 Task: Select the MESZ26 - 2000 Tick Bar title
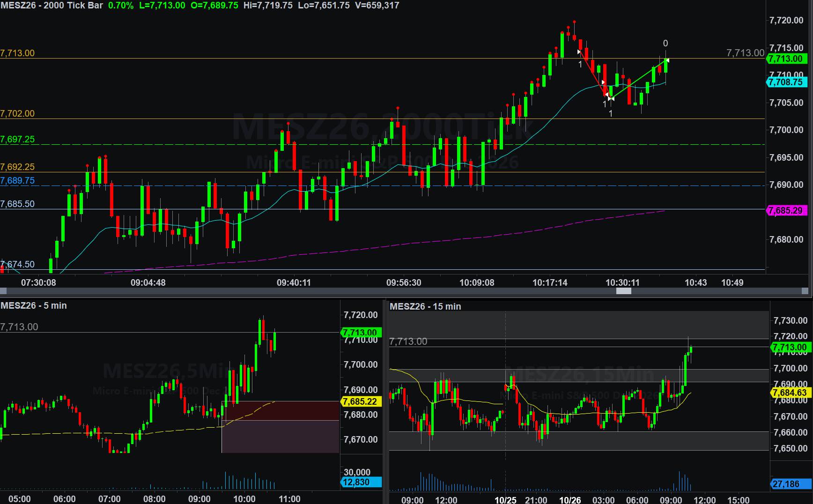(x=52, y=6)
